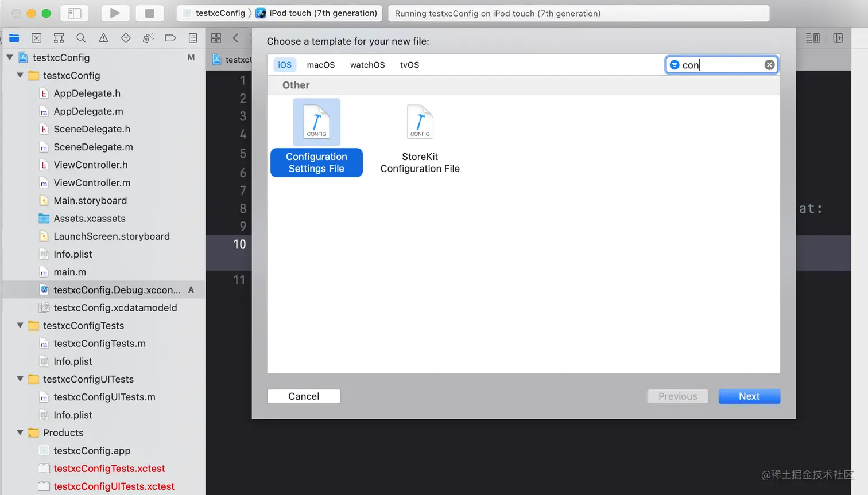This screenshot has height=495, width=868.
Task: Select the watchOS platform tab
Action: 367,65
